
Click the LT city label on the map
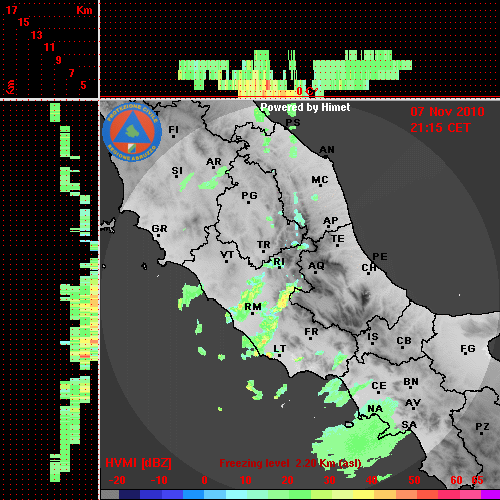(279, 349)
